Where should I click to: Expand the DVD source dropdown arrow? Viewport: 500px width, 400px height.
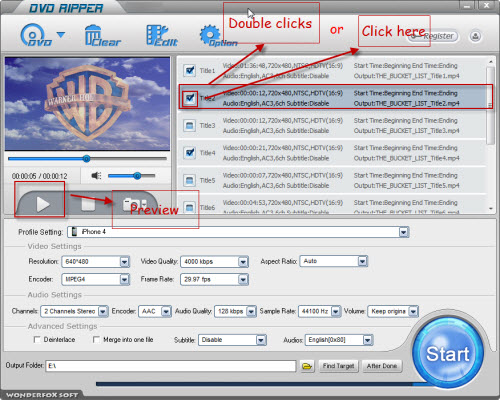(x=61, y=34)
